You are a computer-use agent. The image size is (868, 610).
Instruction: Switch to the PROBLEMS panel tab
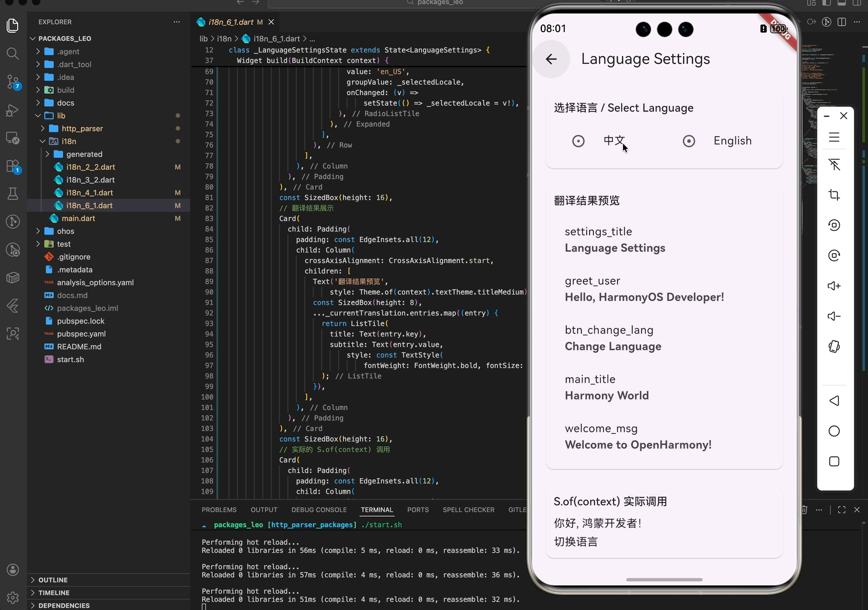[x=219, y=510]
